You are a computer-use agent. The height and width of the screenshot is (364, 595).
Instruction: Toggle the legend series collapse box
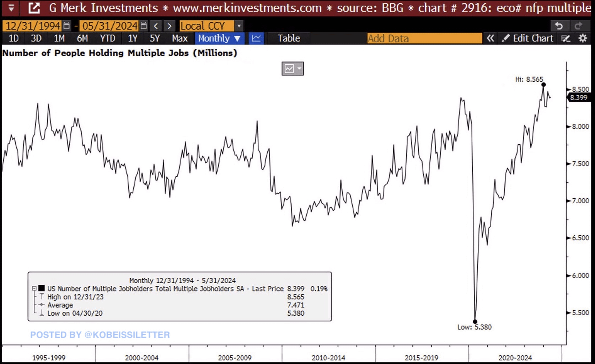(x=34, y=289)
